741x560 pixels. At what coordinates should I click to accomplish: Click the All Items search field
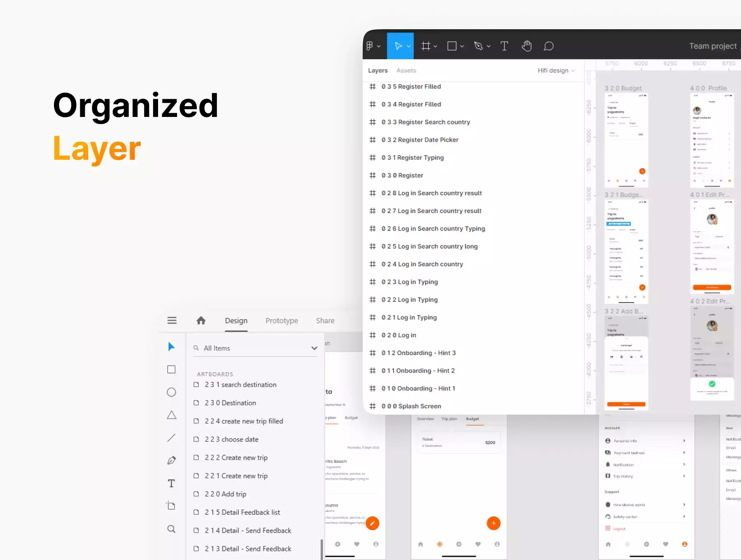click(x=255, y=348)
